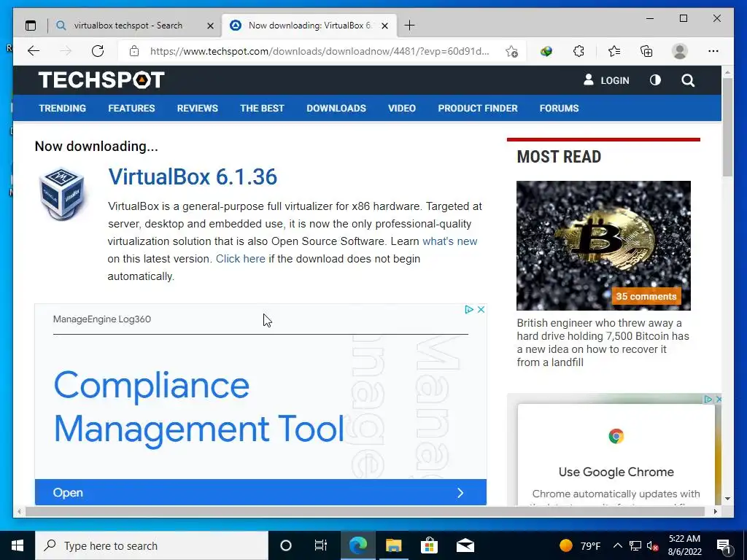Close the Now downloading VirtualBox tab
This screenshot has width=747, height=560.
(x=385, y=26)
